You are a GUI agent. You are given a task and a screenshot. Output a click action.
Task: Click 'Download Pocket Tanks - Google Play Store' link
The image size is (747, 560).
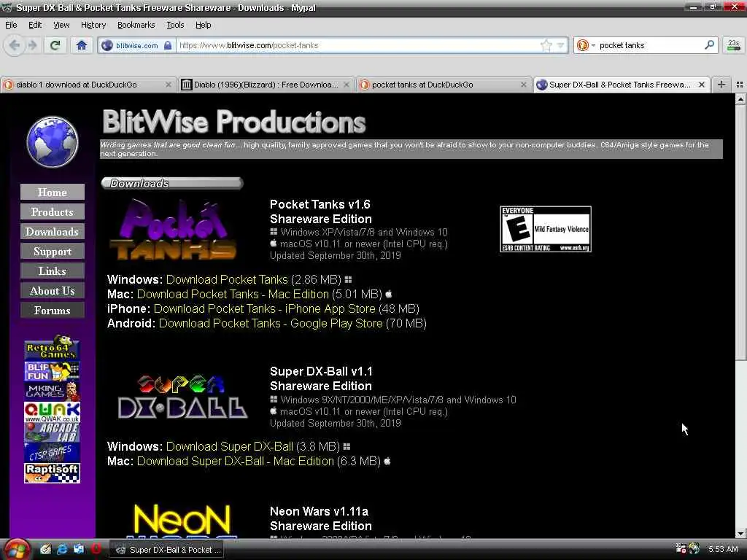tap(271, 323)
